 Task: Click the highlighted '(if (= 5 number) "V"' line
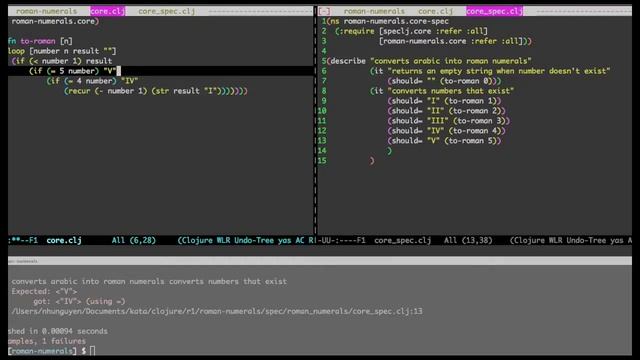tap(161, 71)
